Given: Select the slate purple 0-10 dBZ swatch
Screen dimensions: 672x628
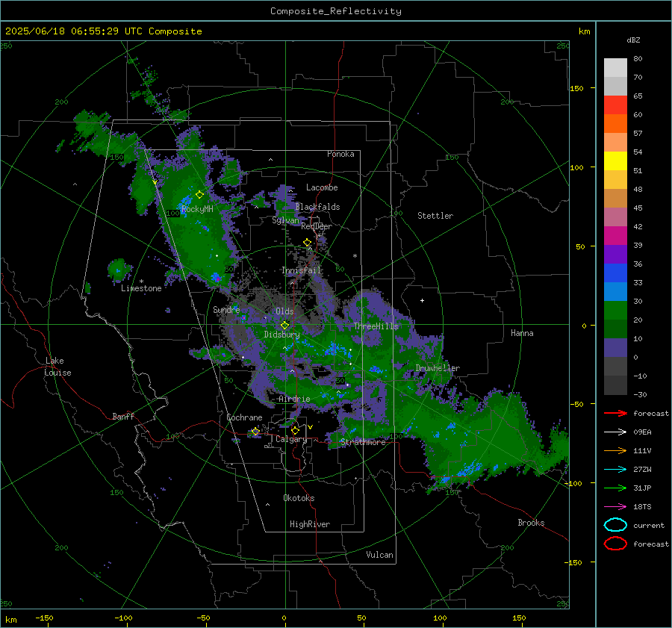Looking at the screenshot, I should pyautogui.click(x=615, y=348).
